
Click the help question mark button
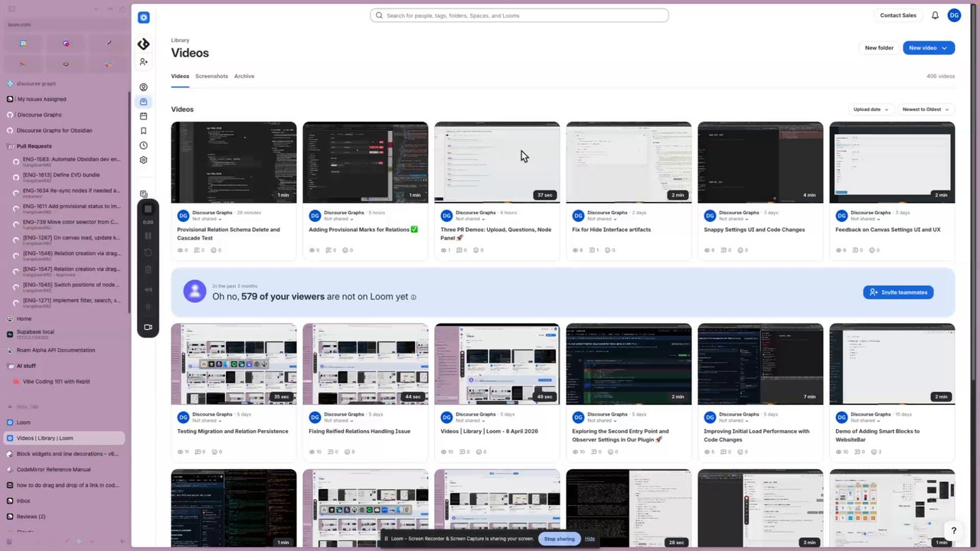(953, 530)
